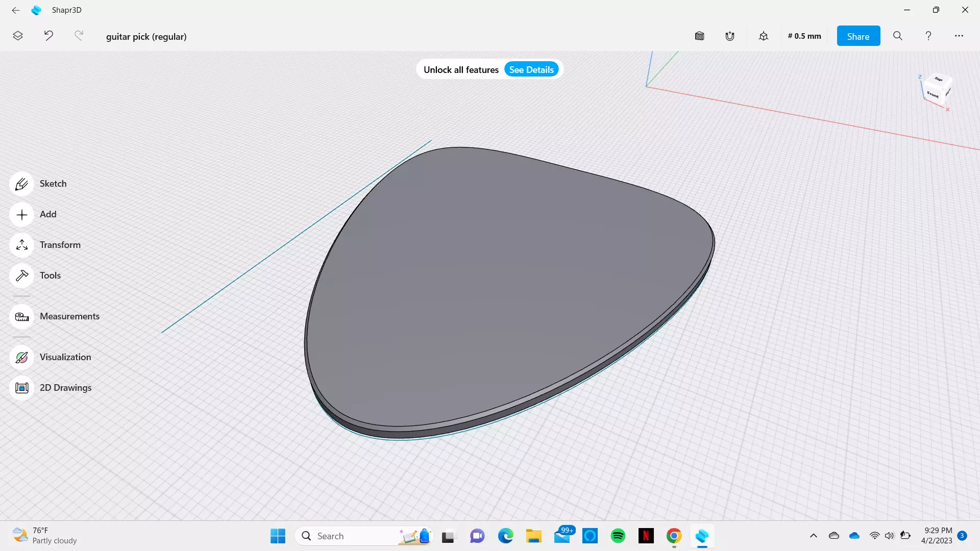Click the 2D Drawings sheet icon
The image size is (980, 551).
[21, 388]
